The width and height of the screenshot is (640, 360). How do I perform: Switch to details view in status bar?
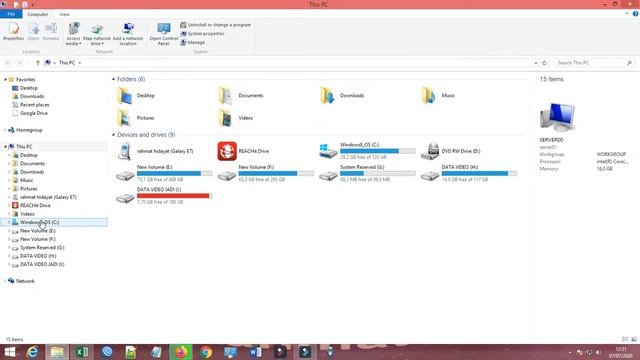pos(625,340)
